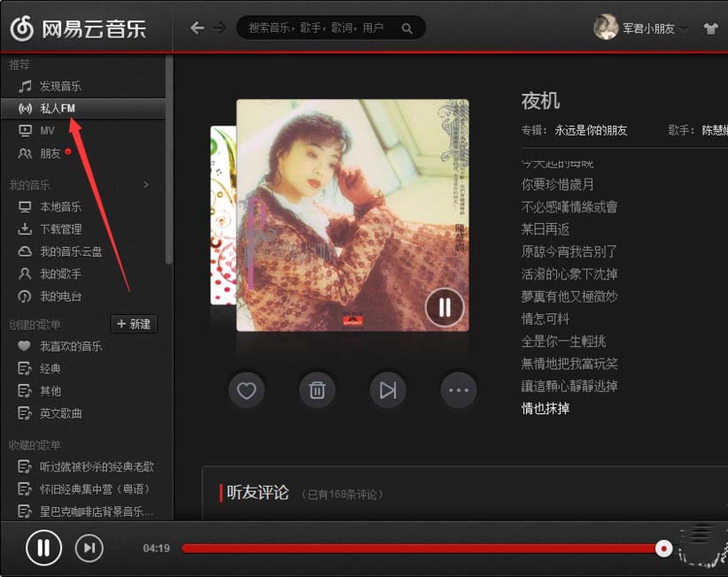Click the search music input field
The height and width of the screenshot is (577, 728).
[x=321, y=28]
